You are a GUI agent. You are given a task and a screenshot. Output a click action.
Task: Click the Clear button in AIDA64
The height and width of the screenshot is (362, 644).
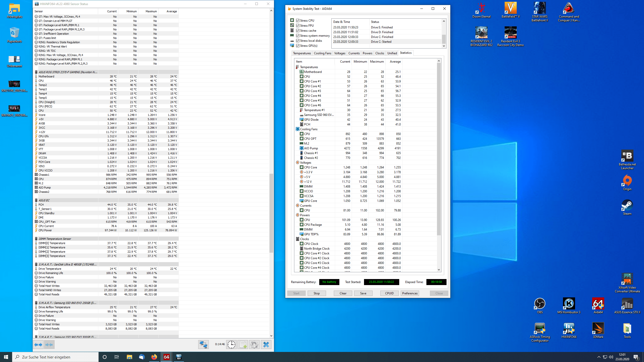[343, 293]
